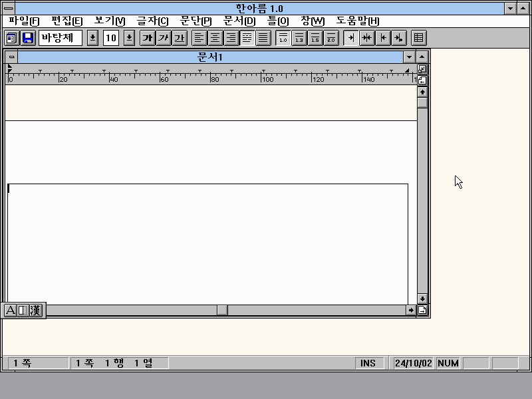
Task: Click the date 24/10/02 in status bar
Action: coord(413,363)
